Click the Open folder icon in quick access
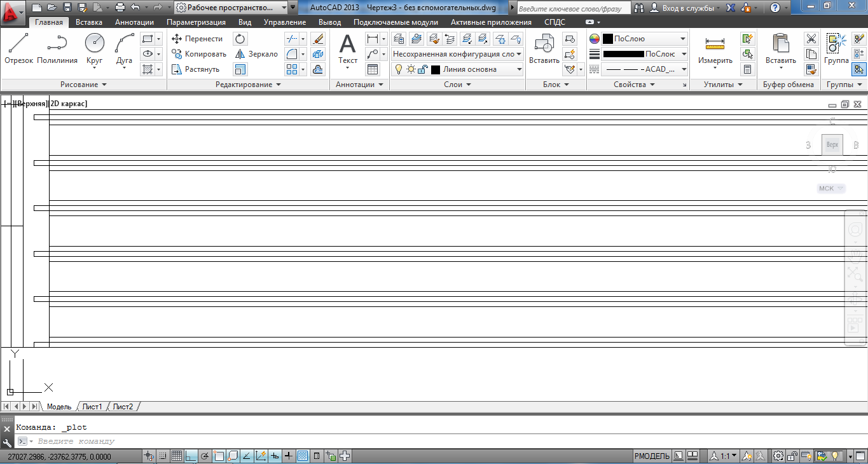The width and height of the screenshot is (868, 464). (x=52, y=8)
